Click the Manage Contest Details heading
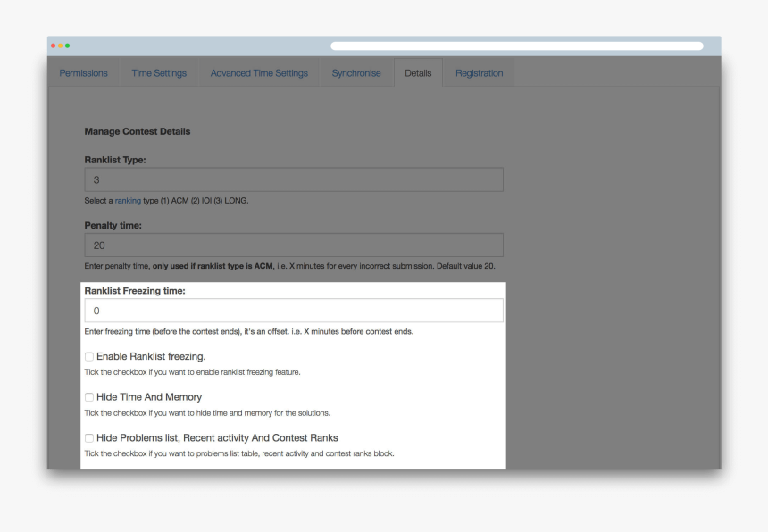Screen dimensions: 768x532 tap(138, 131)
